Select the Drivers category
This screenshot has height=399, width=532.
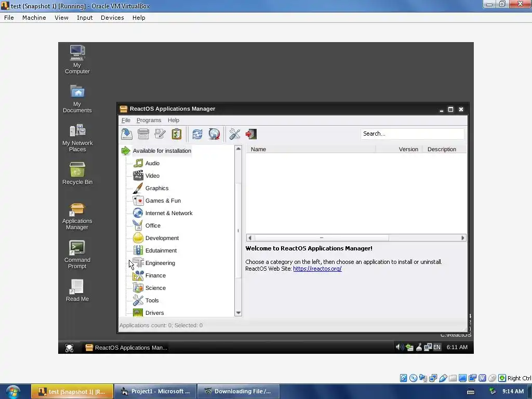click(154, 313)
